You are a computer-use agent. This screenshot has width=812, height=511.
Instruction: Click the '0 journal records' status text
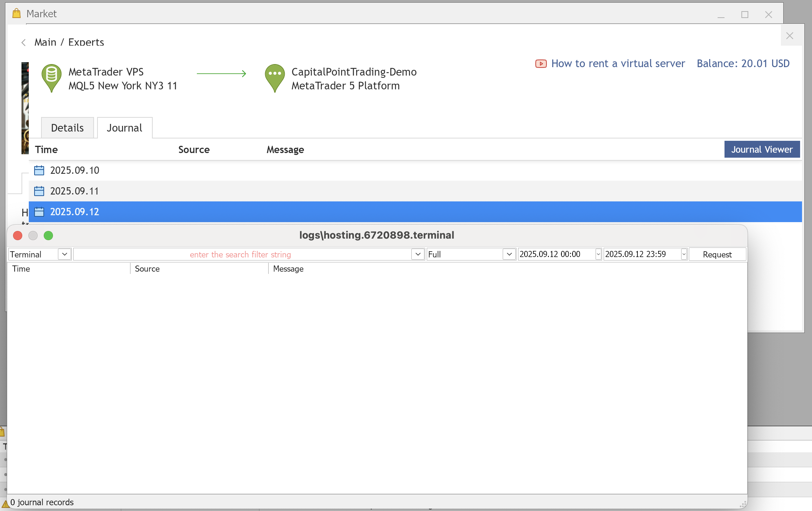click(x=42, y=502)
